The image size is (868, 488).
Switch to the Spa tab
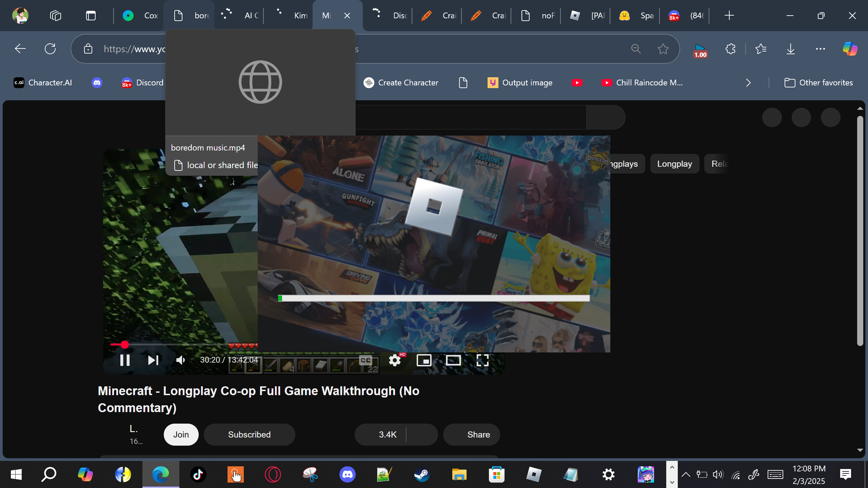pyautogui.click(x=635, y=15)
